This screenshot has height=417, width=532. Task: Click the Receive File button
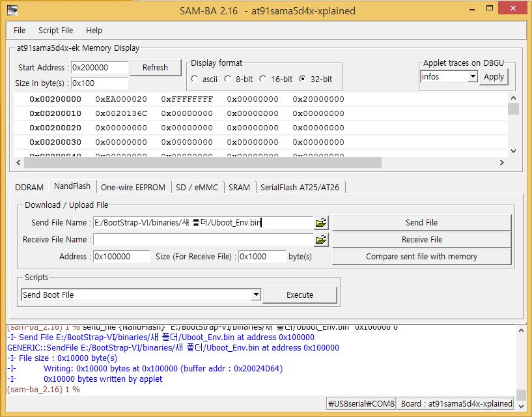pyautogui.click(x=422, y=239)
